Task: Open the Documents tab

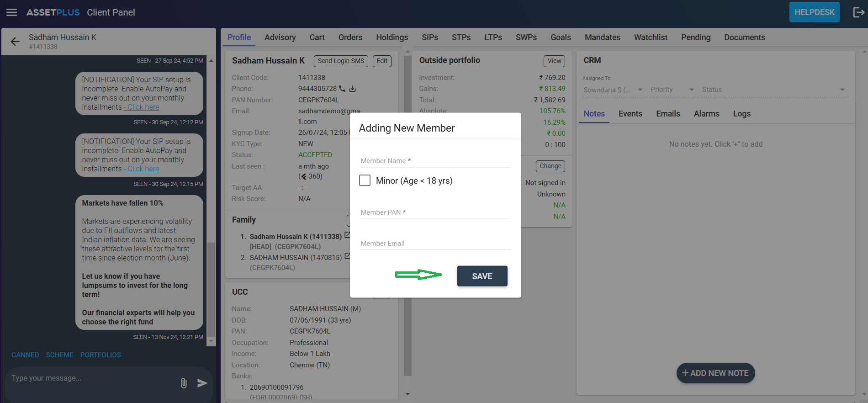Action: point(745,37)
